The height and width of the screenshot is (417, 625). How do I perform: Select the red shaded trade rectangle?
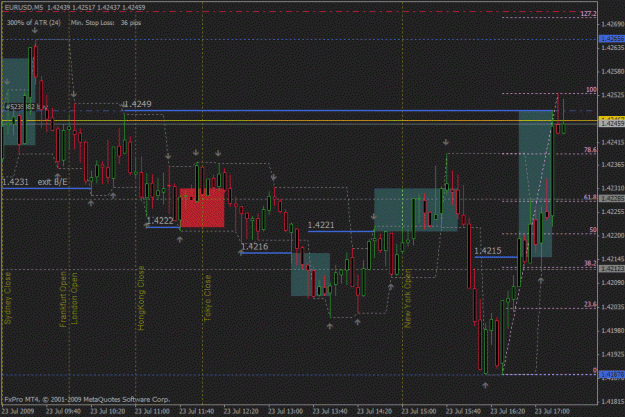pos(202,208)
